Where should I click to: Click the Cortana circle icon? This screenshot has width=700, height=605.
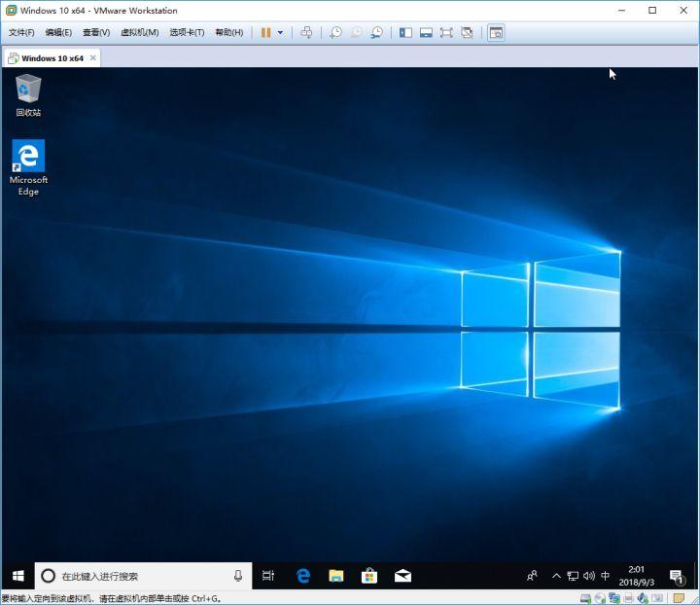point(48,576)
